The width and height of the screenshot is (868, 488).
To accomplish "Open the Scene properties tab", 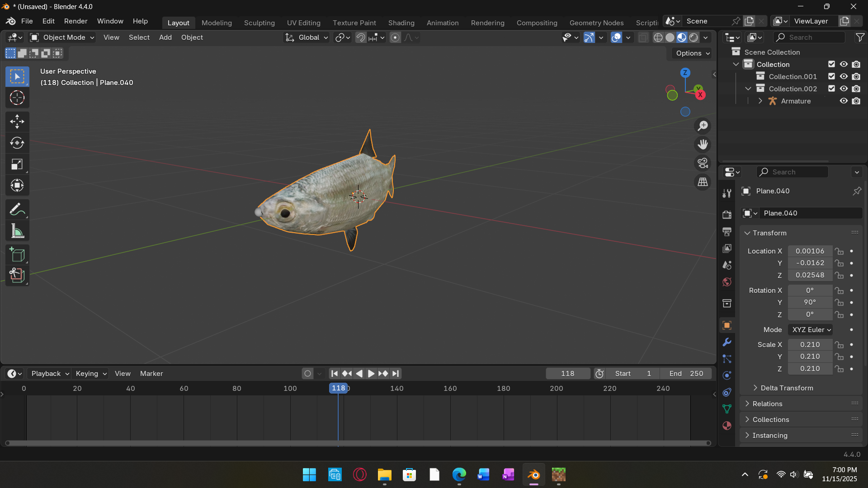I will (727, 265).
